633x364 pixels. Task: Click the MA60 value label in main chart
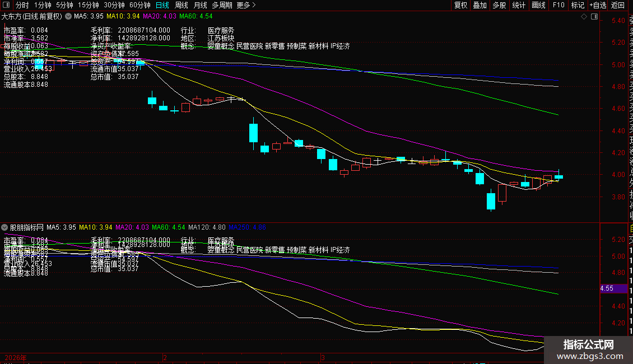point(199,17)
